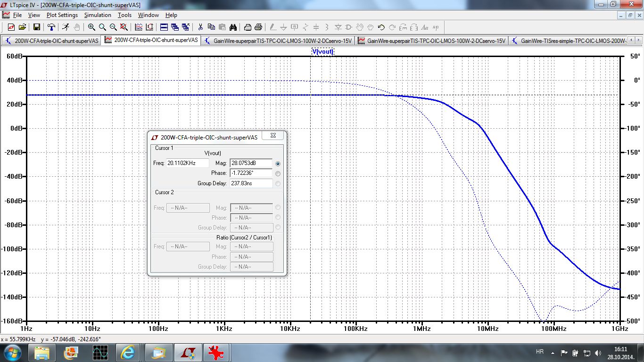Click the volume speaker tray icon
This screenshot has width=644, height=362.
599,353
